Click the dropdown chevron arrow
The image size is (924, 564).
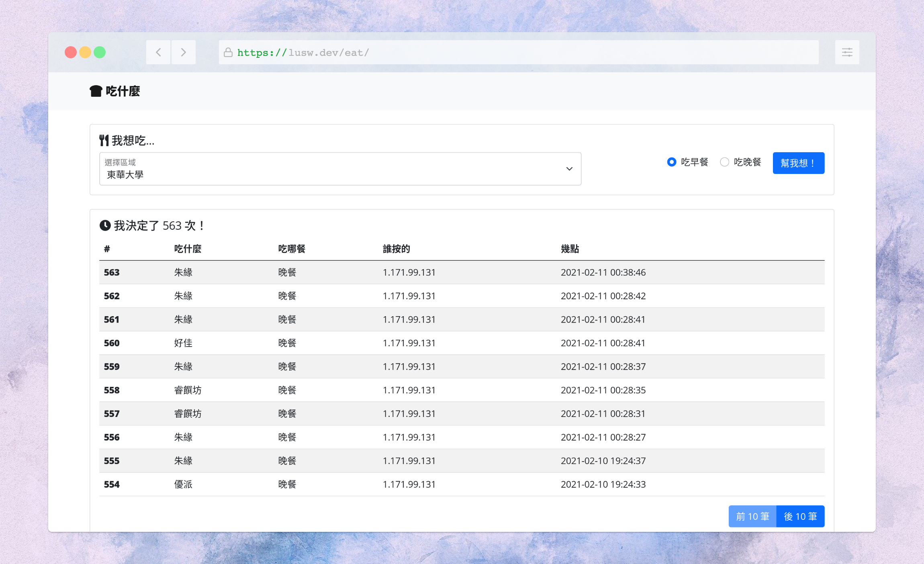(569, 169)
